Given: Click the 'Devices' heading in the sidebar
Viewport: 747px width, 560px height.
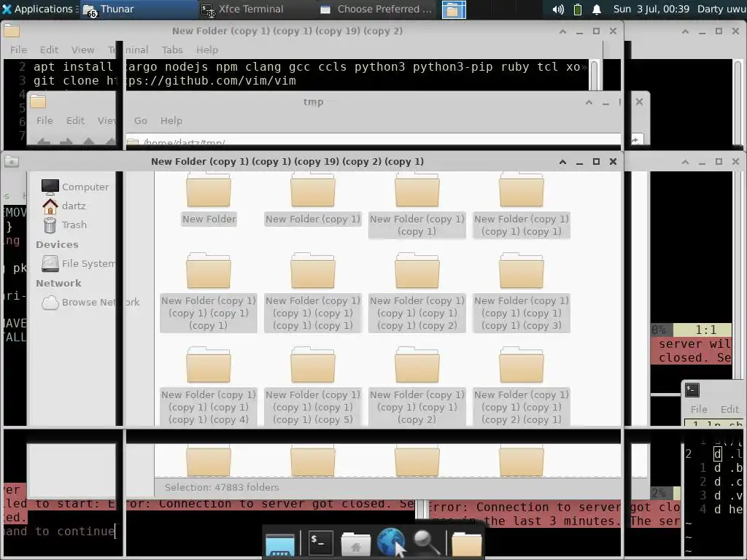Looking at the screenshot, I should (x=57, y=244).
